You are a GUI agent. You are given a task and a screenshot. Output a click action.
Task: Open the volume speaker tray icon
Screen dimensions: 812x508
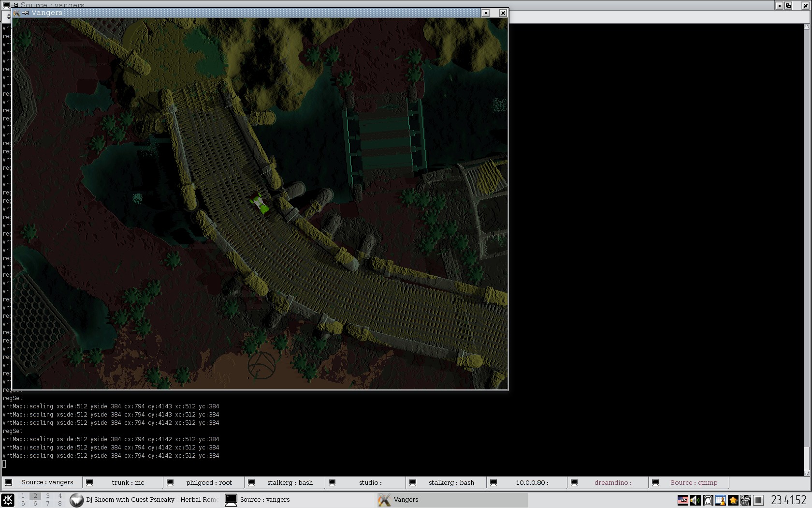coord(695,500)
